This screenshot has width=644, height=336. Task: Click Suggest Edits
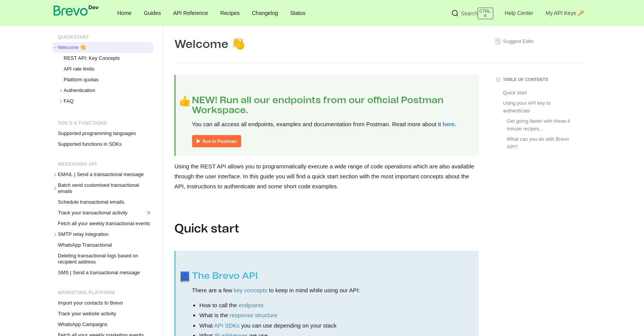click(514, 41)
